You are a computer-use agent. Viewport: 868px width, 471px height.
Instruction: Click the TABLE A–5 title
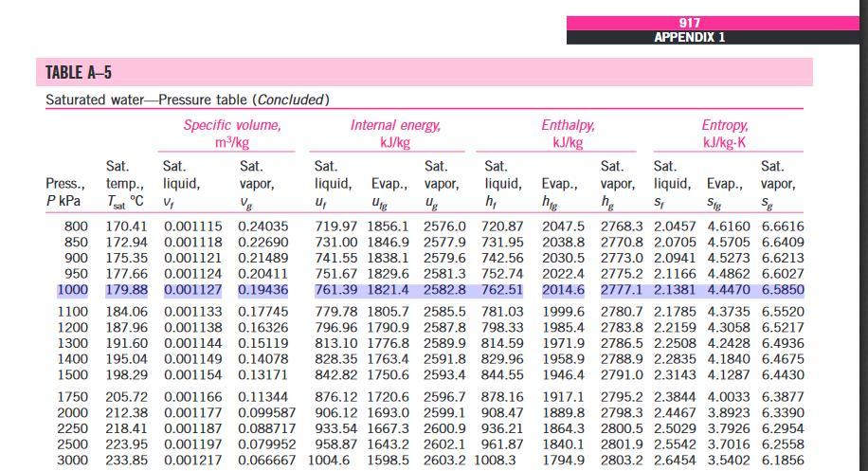[x=85, y=73]
